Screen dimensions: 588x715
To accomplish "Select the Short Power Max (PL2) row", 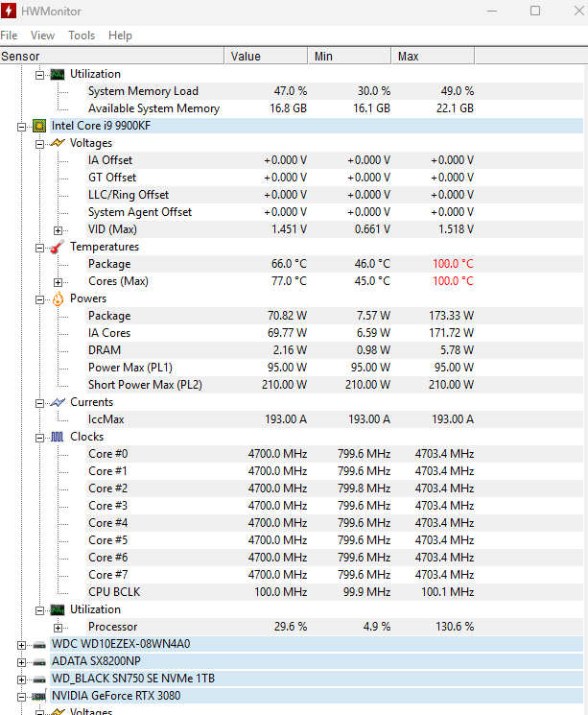I will [335, 385].
